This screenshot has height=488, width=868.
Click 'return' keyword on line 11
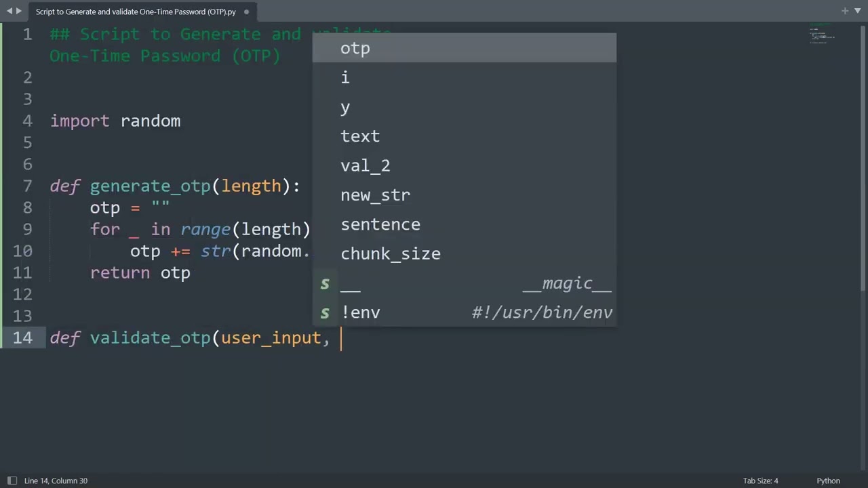[x=120, y=272]
